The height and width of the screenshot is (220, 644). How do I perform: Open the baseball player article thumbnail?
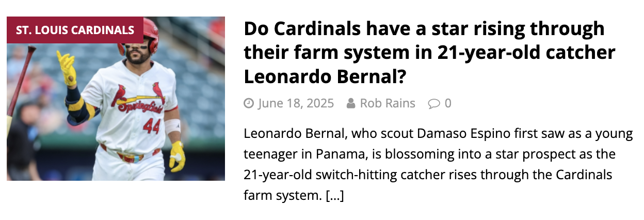coord(116,99)
